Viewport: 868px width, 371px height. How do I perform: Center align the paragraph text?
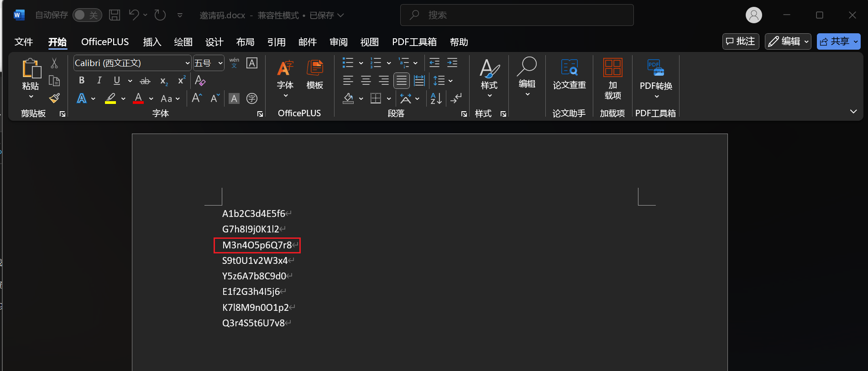[366, 81]
